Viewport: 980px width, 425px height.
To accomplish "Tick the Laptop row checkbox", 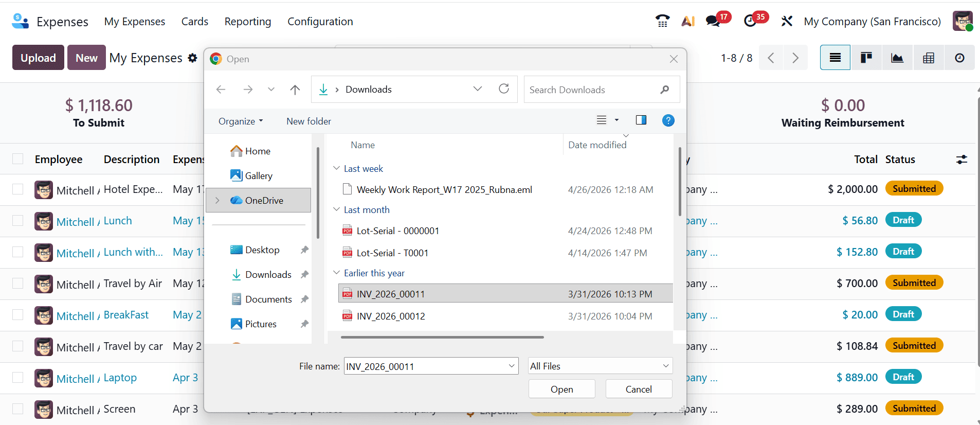I will [18, 378].
